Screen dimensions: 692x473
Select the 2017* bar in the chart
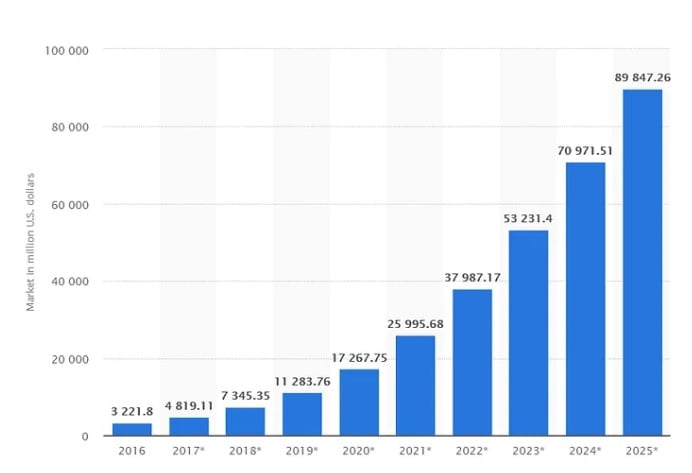coord(188,426)
